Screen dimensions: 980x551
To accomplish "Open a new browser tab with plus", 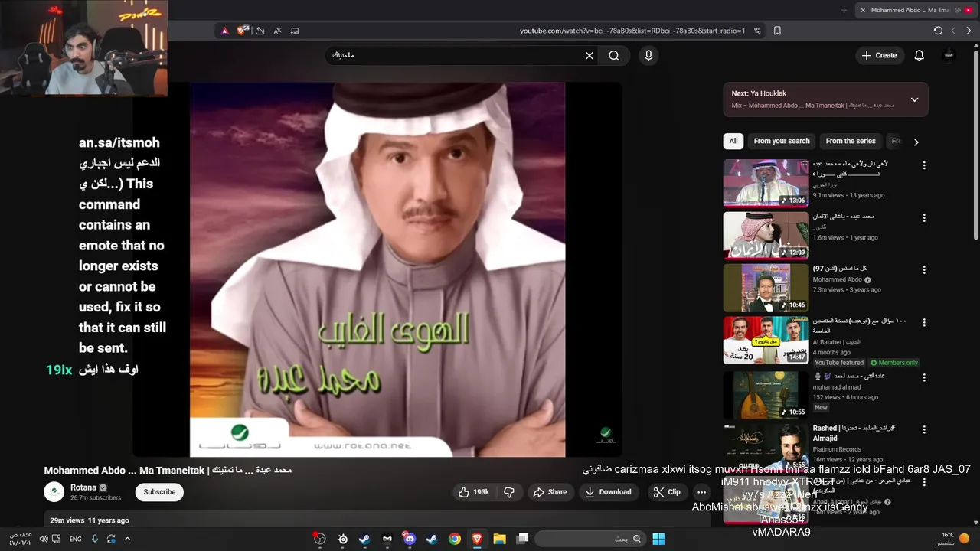I will tap(844, 10).
